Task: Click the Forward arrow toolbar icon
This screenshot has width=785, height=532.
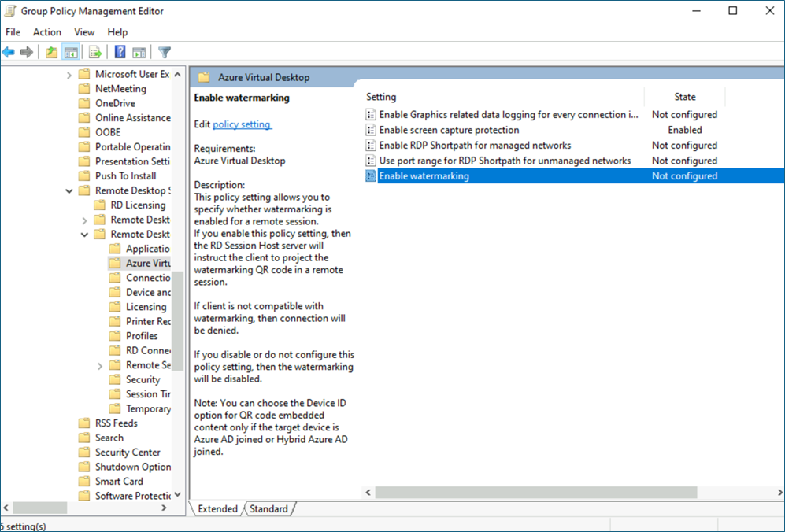Action: point(27,52)
